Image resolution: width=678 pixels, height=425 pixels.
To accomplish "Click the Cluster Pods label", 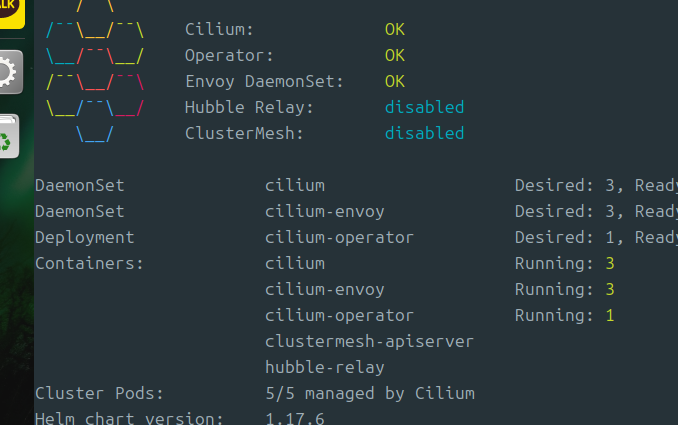I will pyautogui.click(x=99, y=393).
